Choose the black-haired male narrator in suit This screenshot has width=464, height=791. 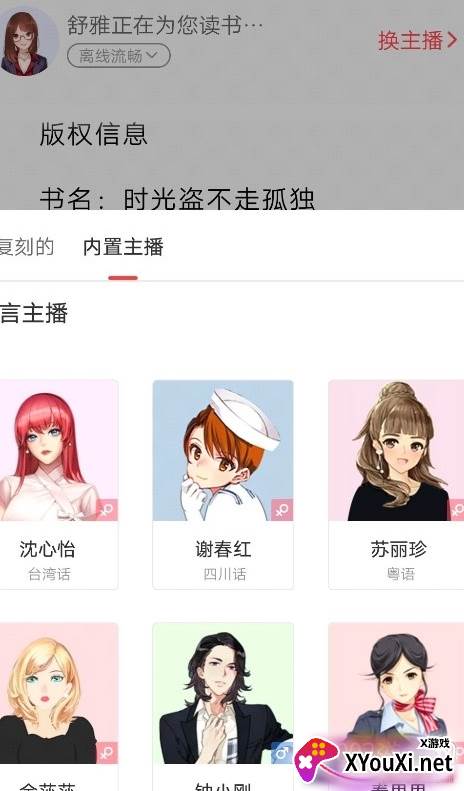223,693
